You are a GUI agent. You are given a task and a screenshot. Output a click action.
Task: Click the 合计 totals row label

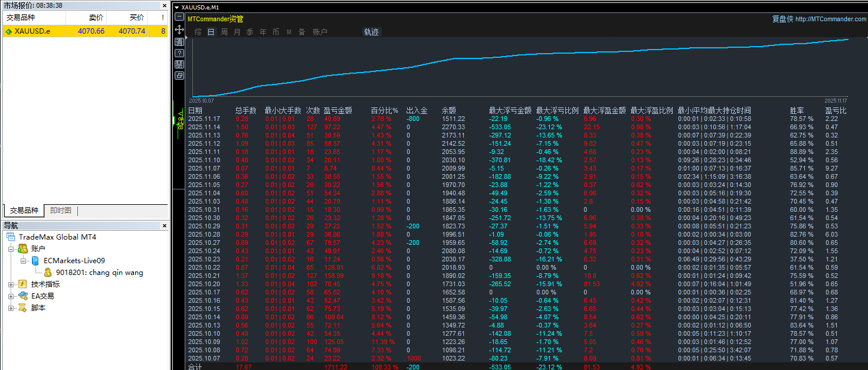(195, 367)
